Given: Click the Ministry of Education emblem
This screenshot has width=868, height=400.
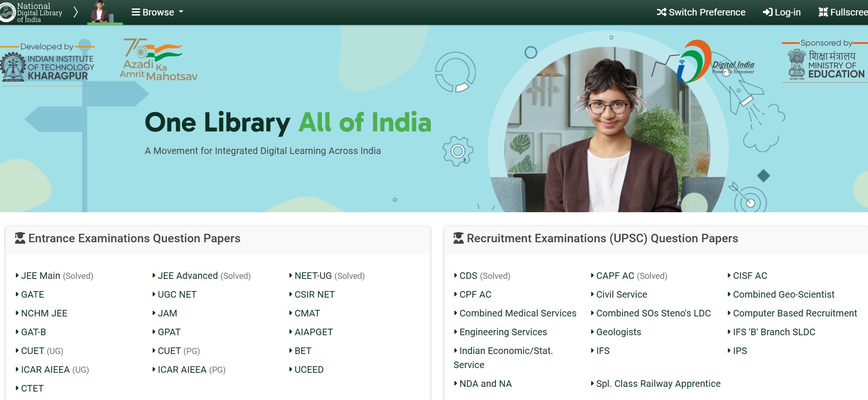Looking at the screenshot, I should (796, 64).
